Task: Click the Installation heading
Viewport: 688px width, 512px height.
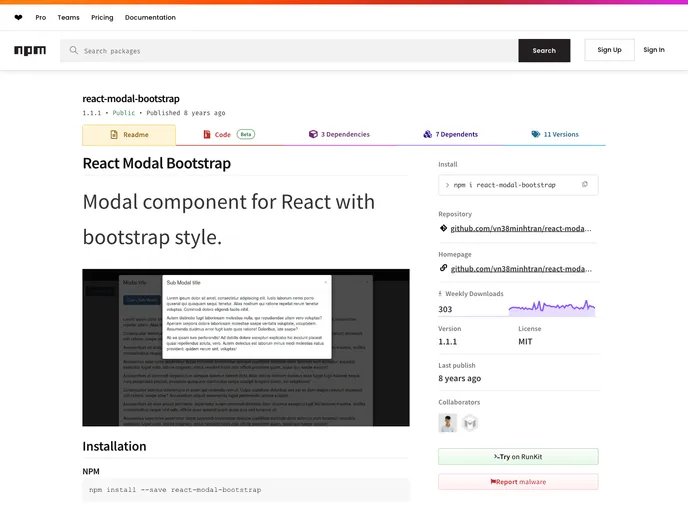Action: 114,446
